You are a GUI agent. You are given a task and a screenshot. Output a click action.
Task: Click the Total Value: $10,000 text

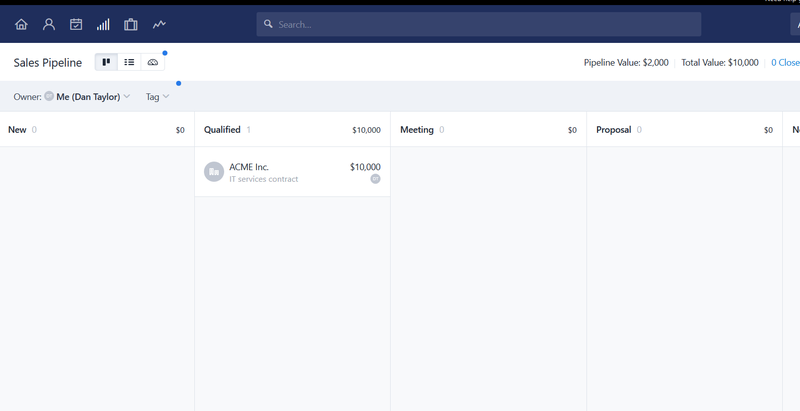[720, 62]
